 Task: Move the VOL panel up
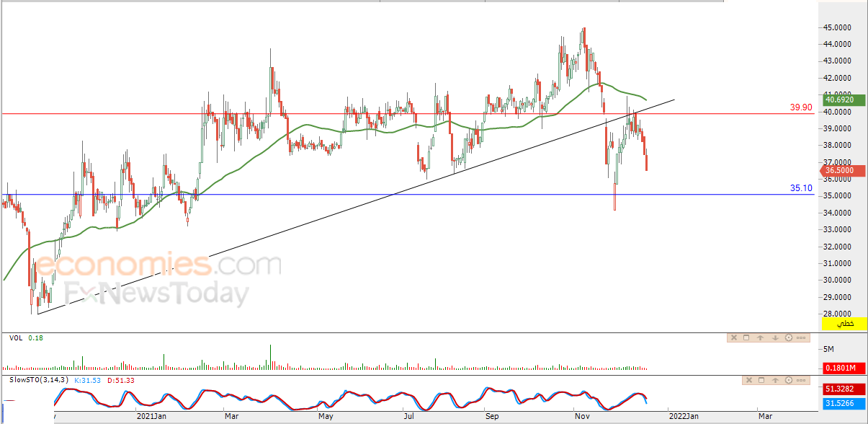[761, 337]
